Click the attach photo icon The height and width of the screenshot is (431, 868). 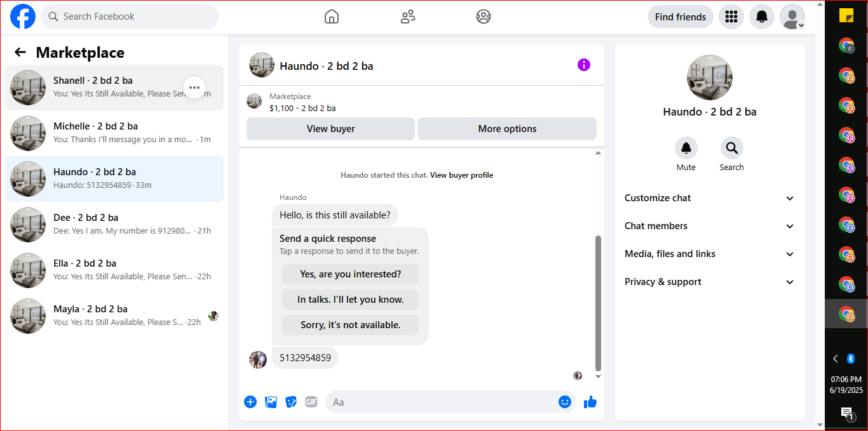tap(271, 402)
